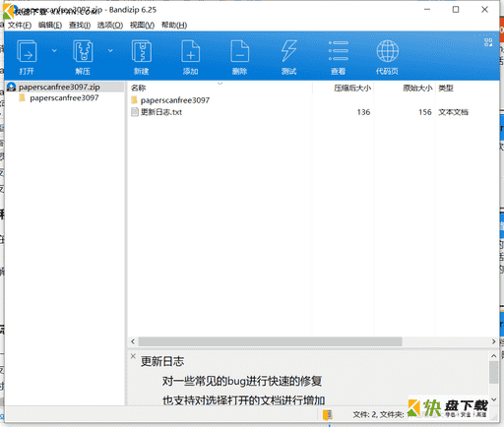Sort by Type (类型) column header
The image size is (504, 427).
446,88
